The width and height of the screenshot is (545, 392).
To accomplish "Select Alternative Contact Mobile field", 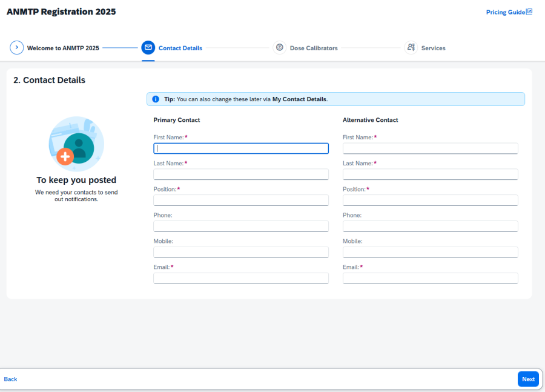I will point(430,252).
